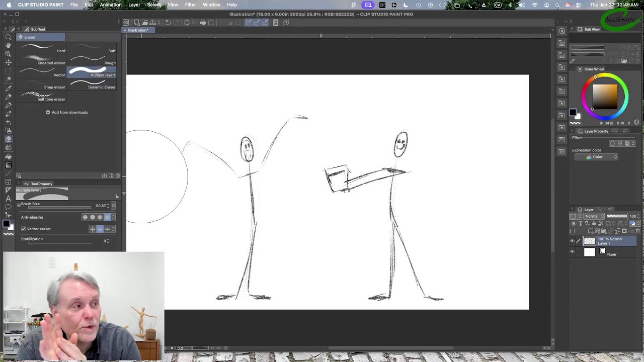Click the Open folder icon in the command bar

[x=144, y=22]
